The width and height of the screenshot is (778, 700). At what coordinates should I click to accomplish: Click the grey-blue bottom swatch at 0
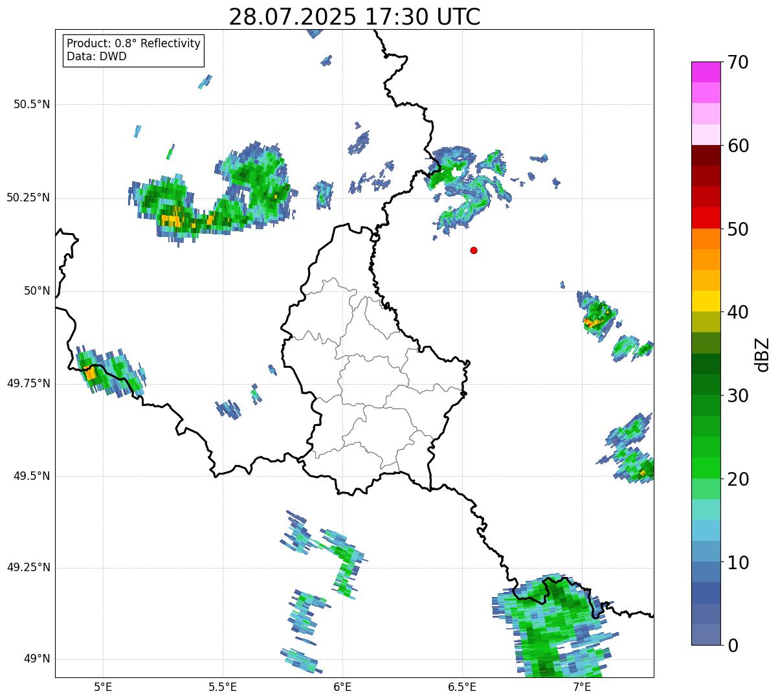(x=706, y=635)
